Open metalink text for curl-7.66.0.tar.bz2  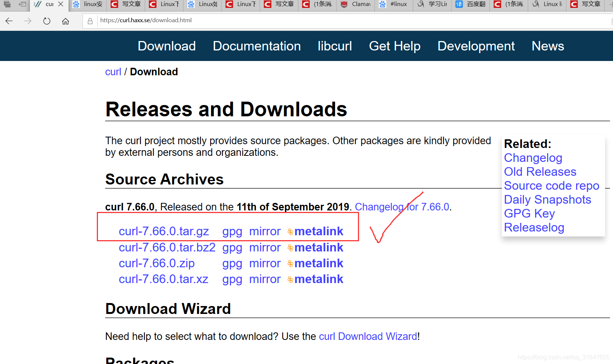[319, 247]
